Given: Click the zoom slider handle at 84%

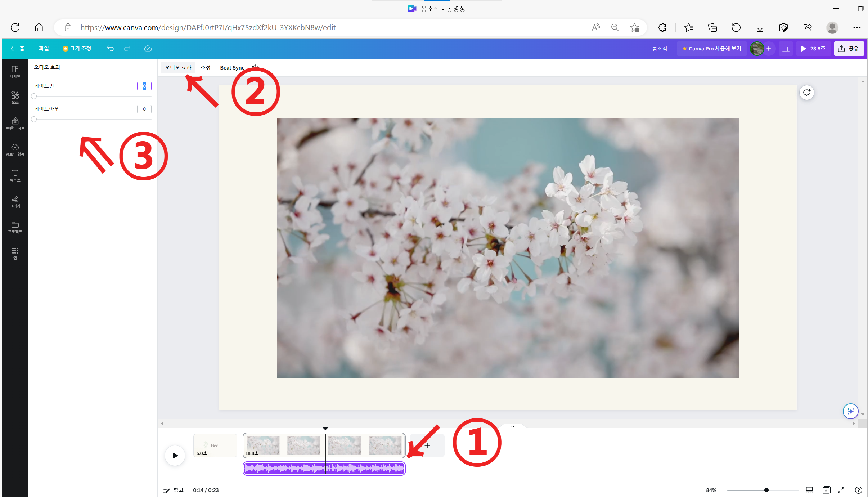Looking at the screenshot, I should pos(766,490).
